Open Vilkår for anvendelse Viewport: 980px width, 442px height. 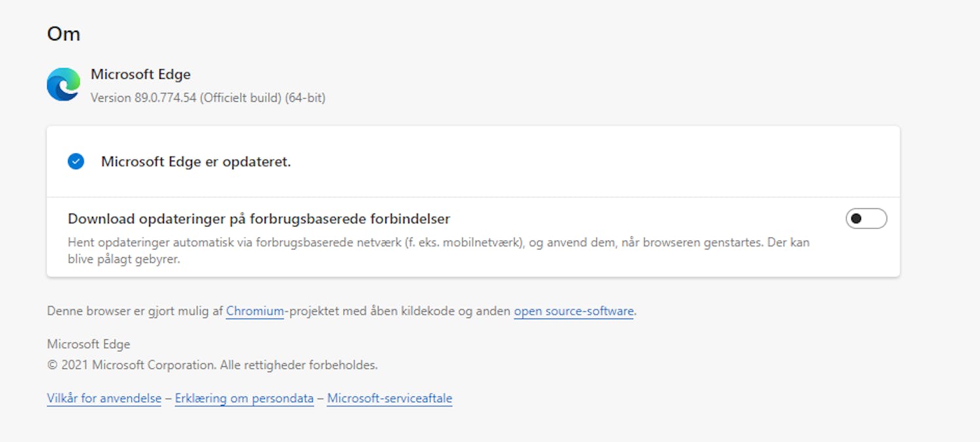click(104, 398)
